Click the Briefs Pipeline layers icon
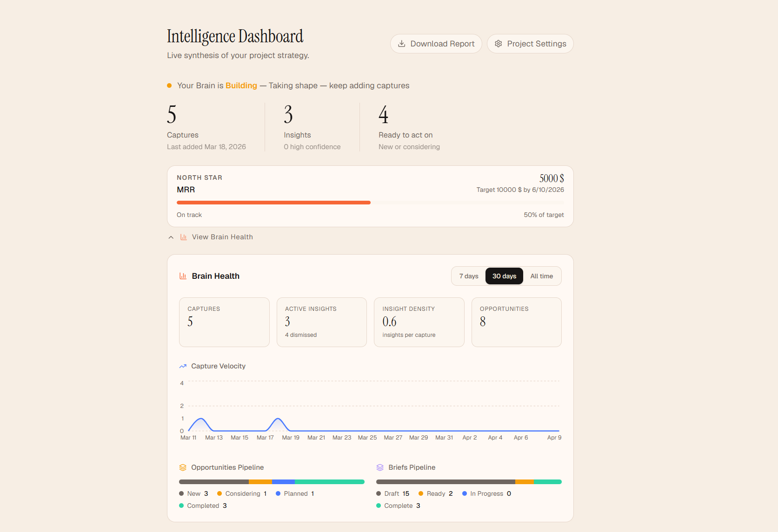Screen dimensions: 778x532 [380, 467]
